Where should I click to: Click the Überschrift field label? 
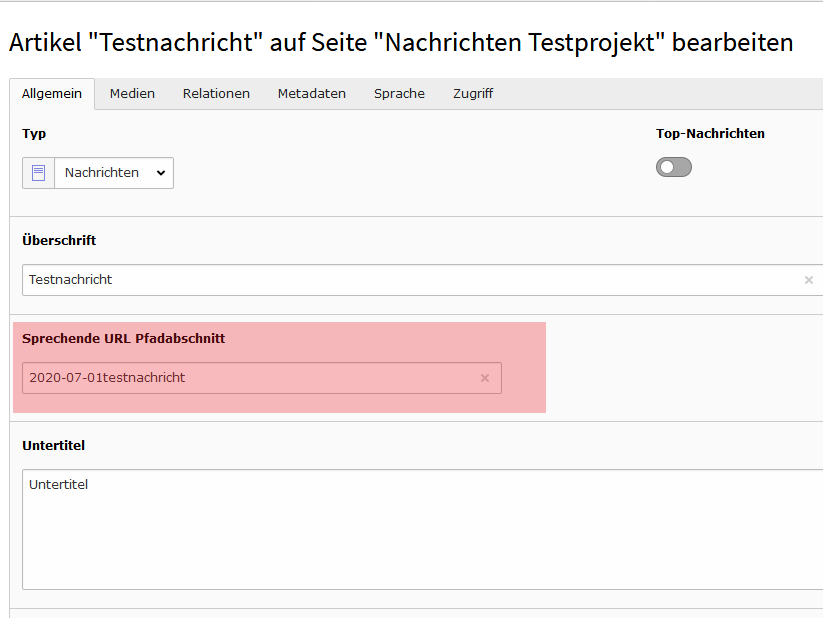tap(59, 241)
